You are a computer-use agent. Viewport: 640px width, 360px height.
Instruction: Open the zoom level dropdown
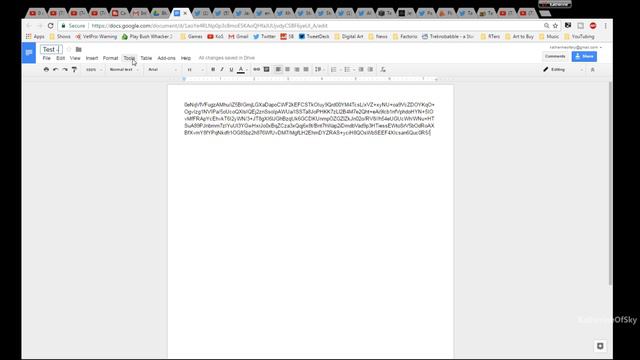(94, 70)
